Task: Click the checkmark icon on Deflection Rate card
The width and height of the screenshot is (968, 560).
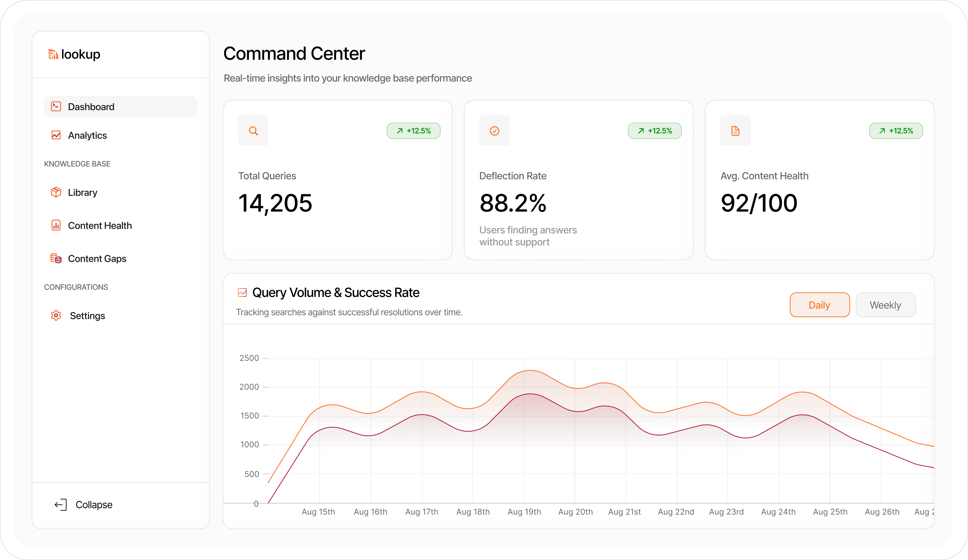Action: pos(494,130)
